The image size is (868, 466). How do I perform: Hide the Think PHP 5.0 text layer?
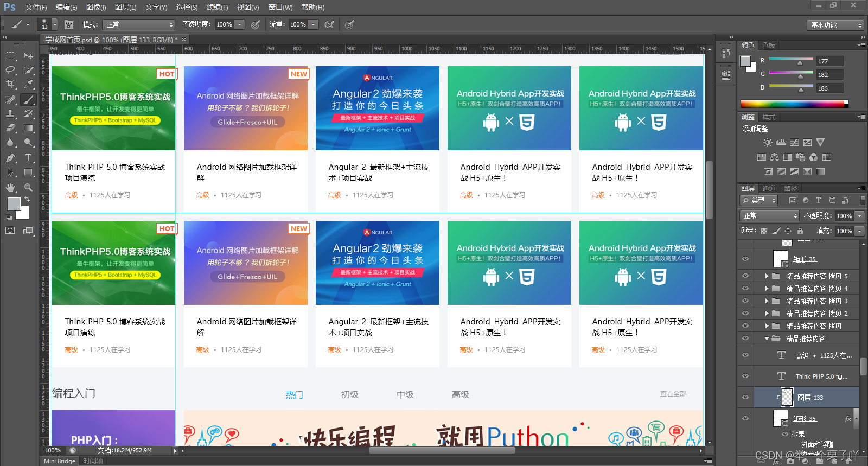click(745, 376)
